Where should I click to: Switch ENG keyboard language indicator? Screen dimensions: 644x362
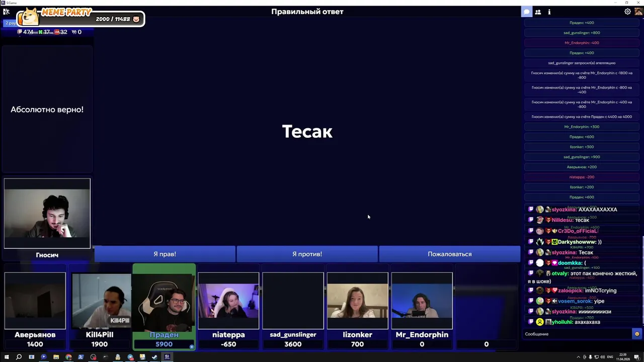point(610,357)
